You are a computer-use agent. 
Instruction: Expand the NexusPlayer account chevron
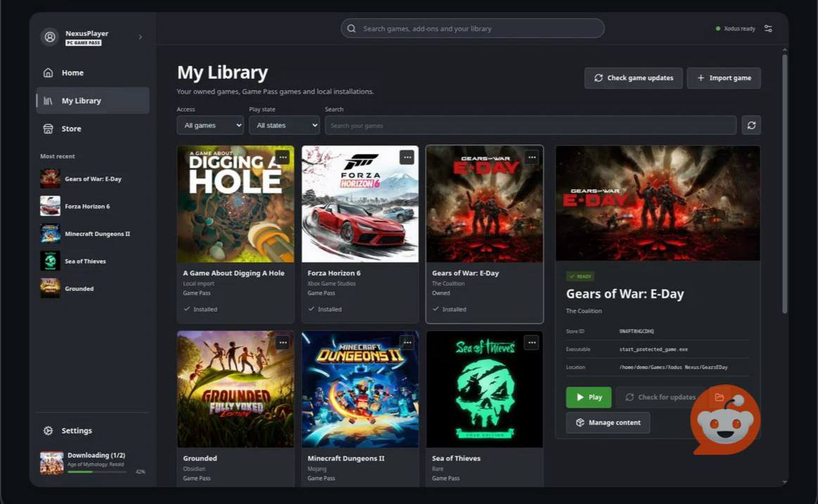coord(141,37)
